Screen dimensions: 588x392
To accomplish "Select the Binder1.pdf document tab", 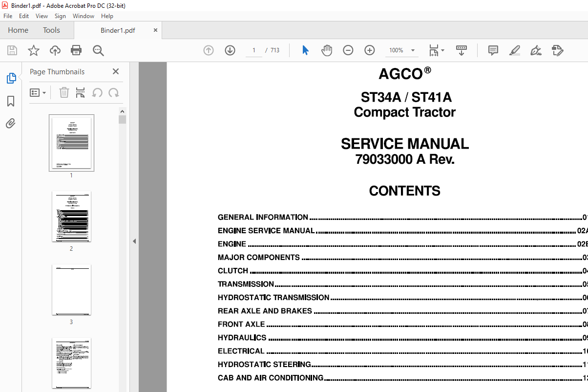I will coord(118,30).
